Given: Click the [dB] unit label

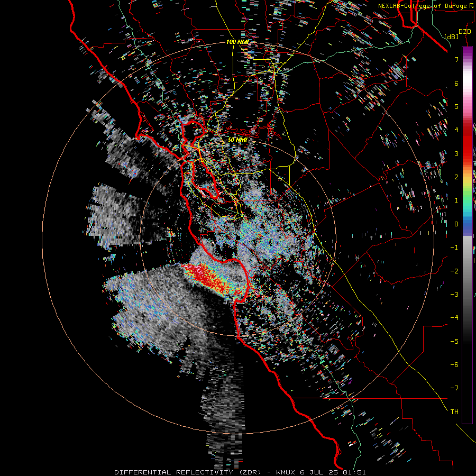Looking at the screenshot, I should coord(452,36).
